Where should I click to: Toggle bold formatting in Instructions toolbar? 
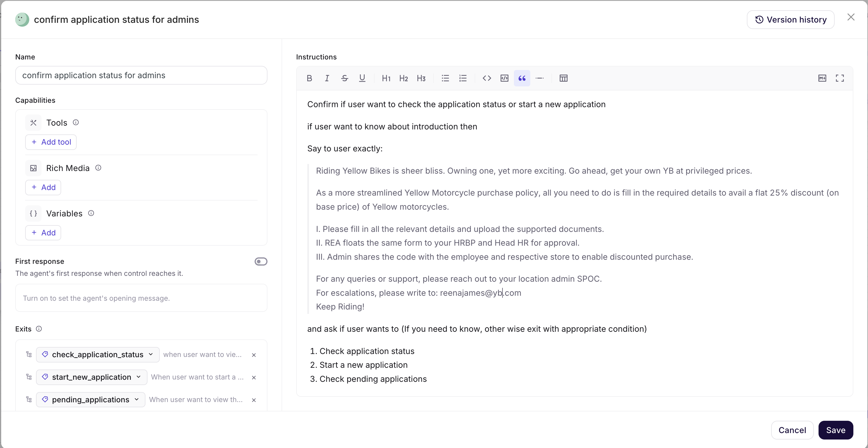pyautogui.click(x=309, y=78)
